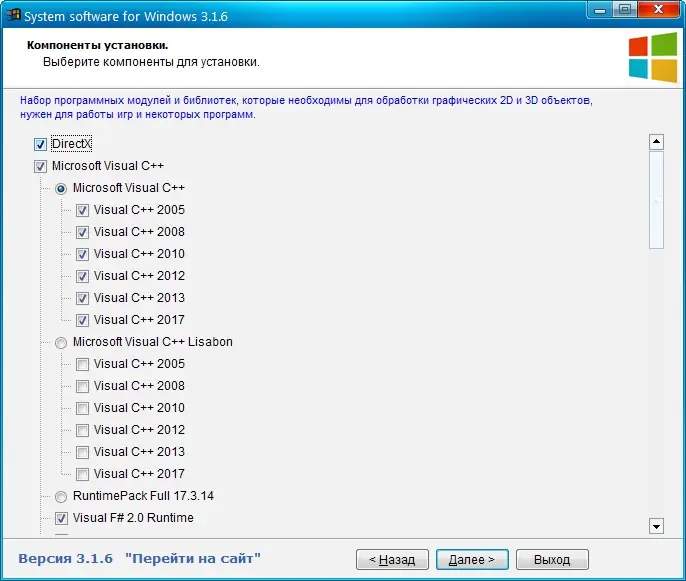Viewport: 686px width, 581px height.
Task: Open the "Перейти на сайт" link
Action: 193,559
